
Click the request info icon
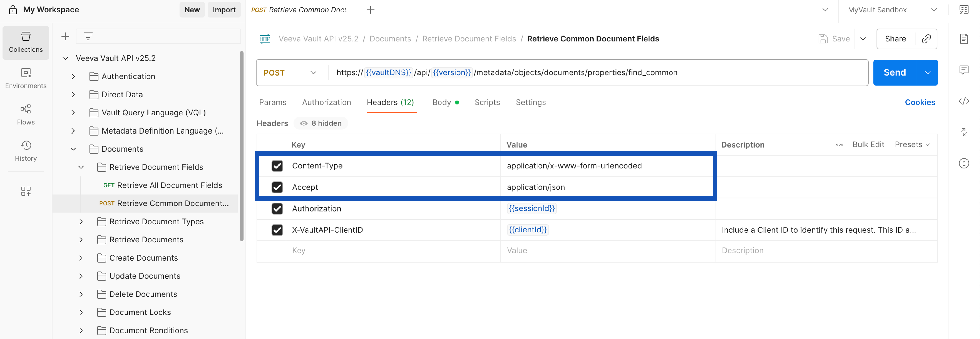click(x=964, y=164)
